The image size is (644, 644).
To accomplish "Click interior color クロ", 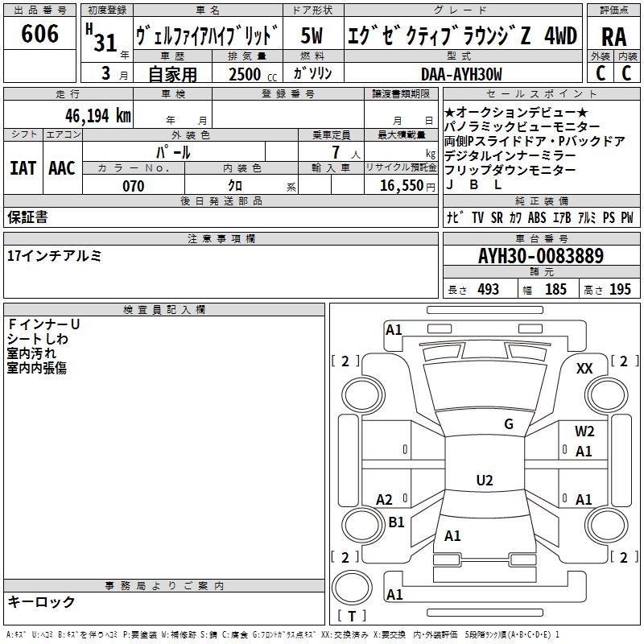I will coord(235,186).
